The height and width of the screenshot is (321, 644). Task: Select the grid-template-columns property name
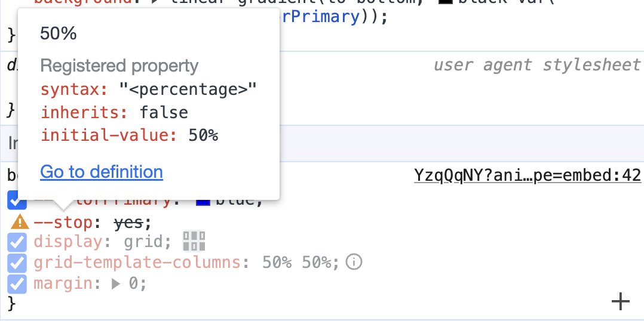(x=137, y=263)
